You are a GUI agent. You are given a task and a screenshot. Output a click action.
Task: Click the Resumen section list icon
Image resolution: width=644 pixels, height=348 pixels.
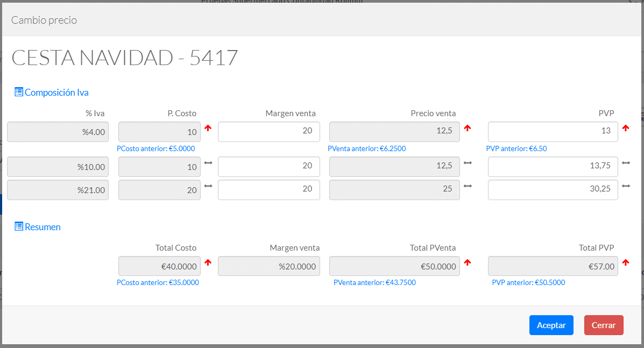tap(19, 226)
